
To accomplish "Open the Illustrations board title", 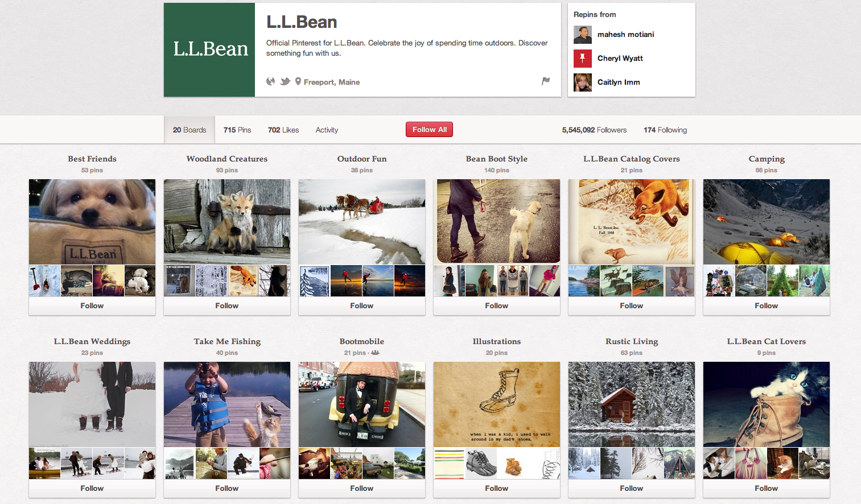I will (497, 341).
